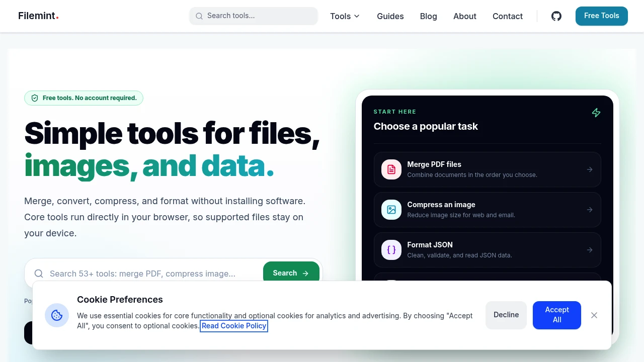Screen dimensions: 644x362
Task: Click the teal image icon
Action: (x=391, y=210)
